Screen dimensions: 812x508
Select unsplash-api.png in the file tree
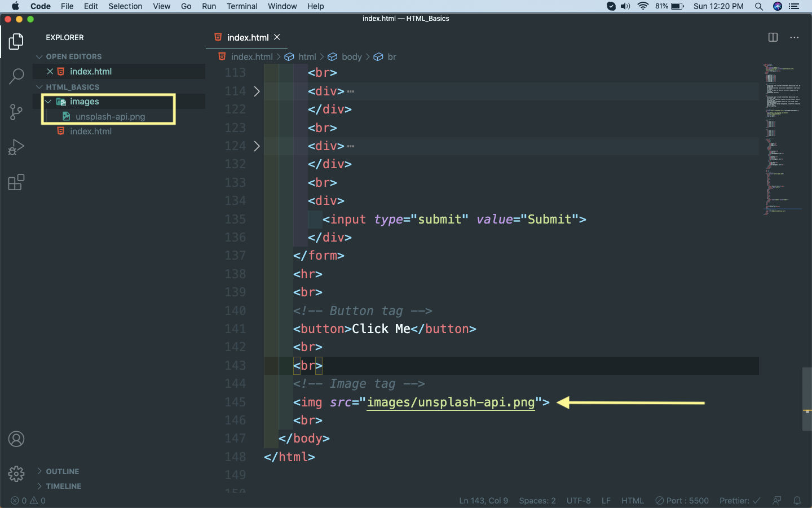coord(110,117)
